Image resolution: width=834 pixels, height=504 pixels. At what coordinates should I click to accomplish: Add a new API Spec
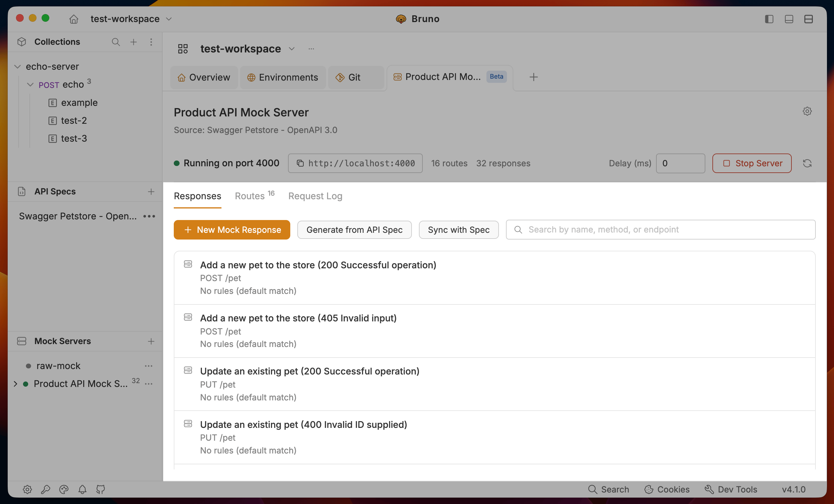click(x=151, y=192)
